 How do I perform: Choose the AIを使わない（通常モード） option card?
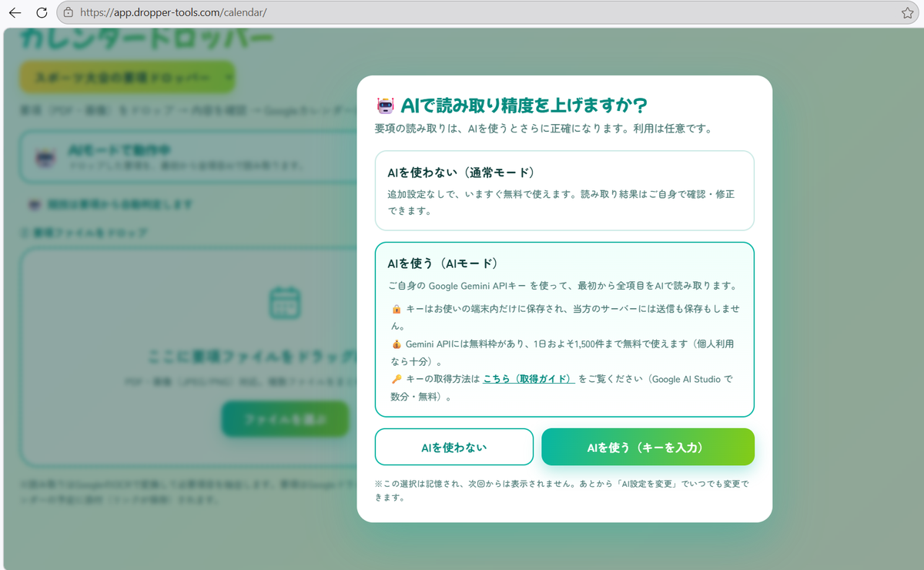tap(564, 190)
